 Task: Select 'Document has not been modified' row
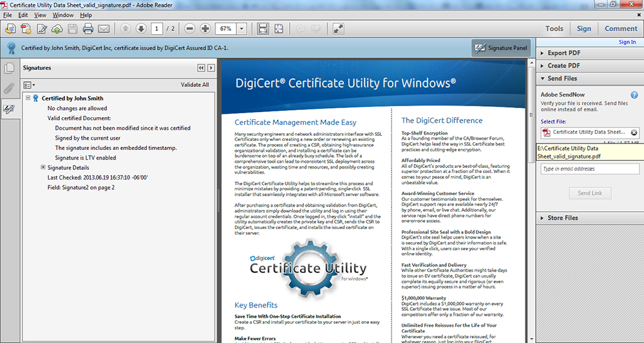point(123,128)
